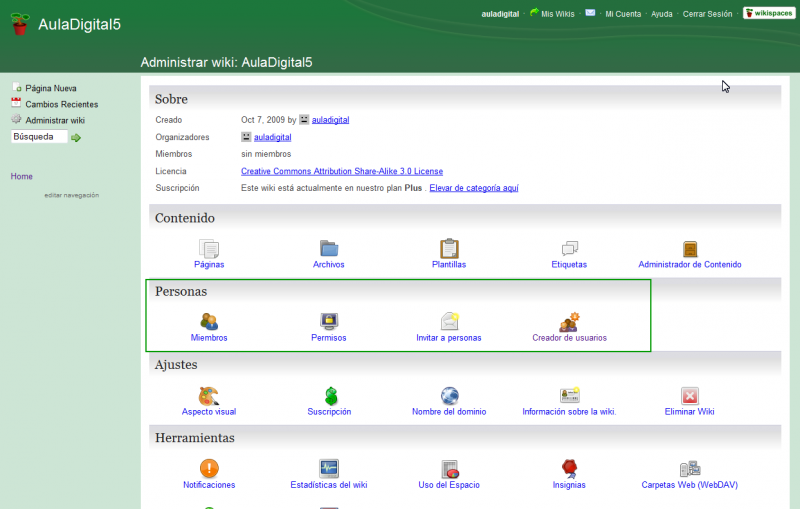The width and height of the screenshot is (800, 509).
Task: Click the Aspecto visual text link
Action: pyautogui.click(x=209, y=412)
